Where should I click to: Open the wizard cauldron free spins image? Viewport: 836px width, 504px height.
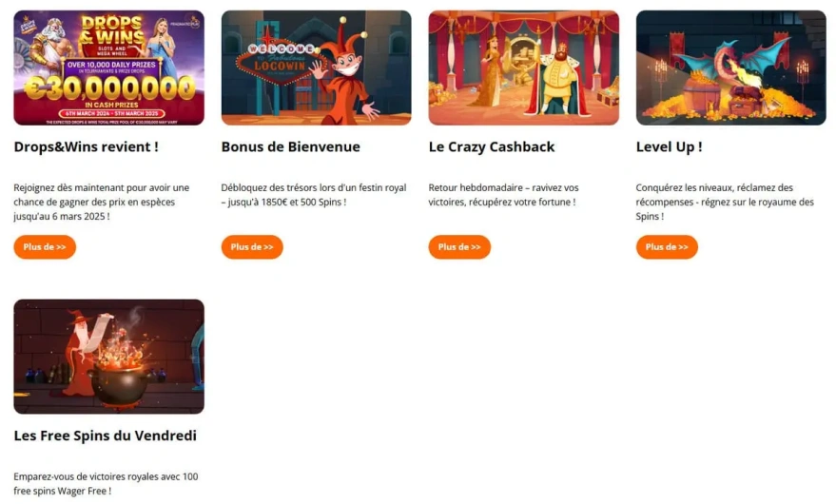pyautogui.click(x=108, y=357)
